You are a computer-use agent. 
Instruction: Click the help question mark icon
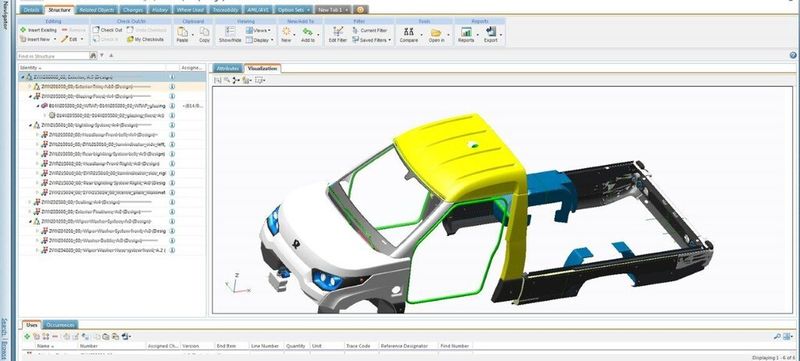[793, 55]
